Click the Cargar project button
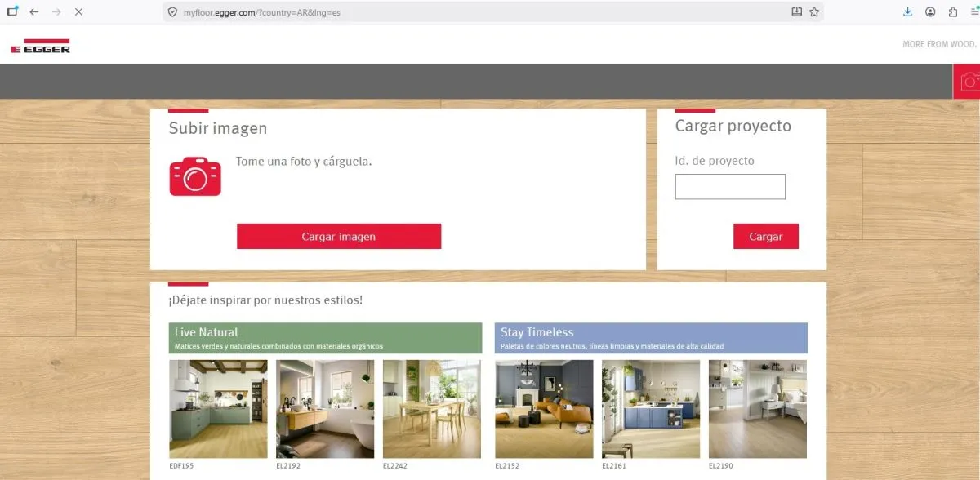Screen dimensions: 980x480 (x=766, y=237)
